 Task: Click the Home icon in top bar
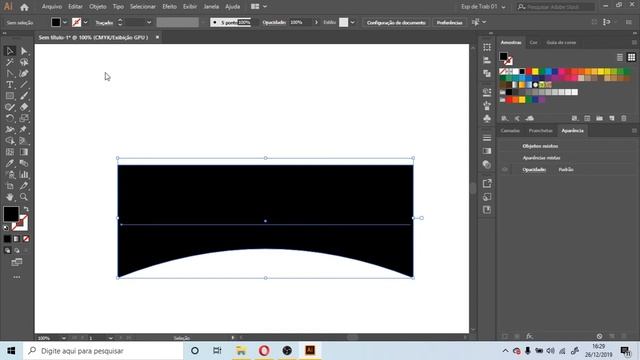(24, 7)
